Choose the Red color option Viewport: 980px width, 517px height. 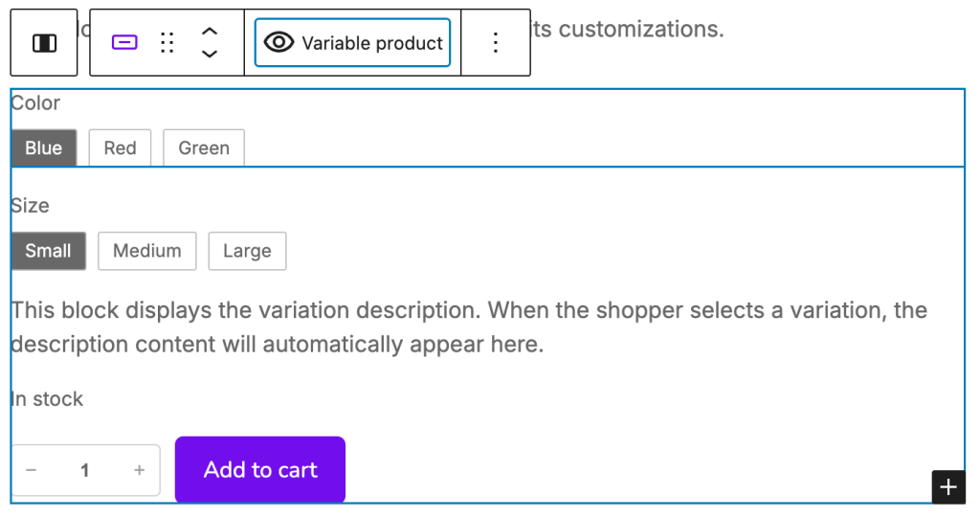point(120,148)
